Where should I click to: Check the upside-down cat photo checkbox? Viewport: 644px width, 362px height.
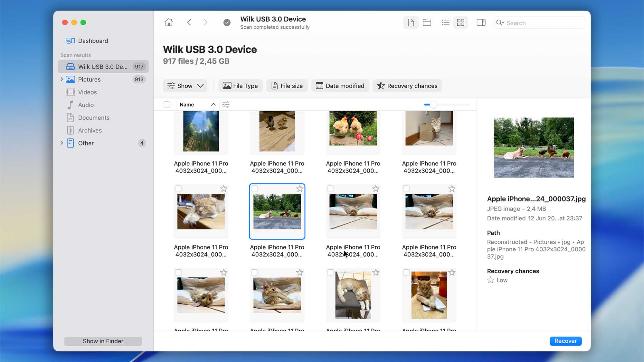pos(178,273)
